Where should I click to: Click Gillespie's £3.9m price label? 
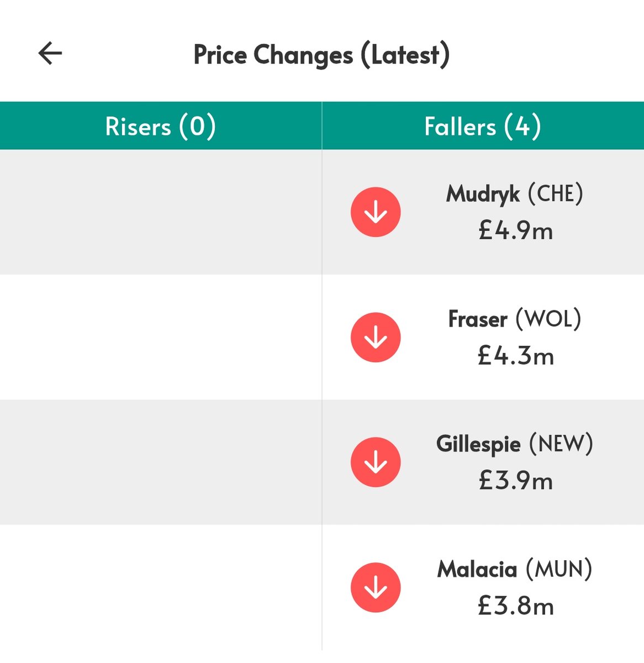(x=517, y=481)
